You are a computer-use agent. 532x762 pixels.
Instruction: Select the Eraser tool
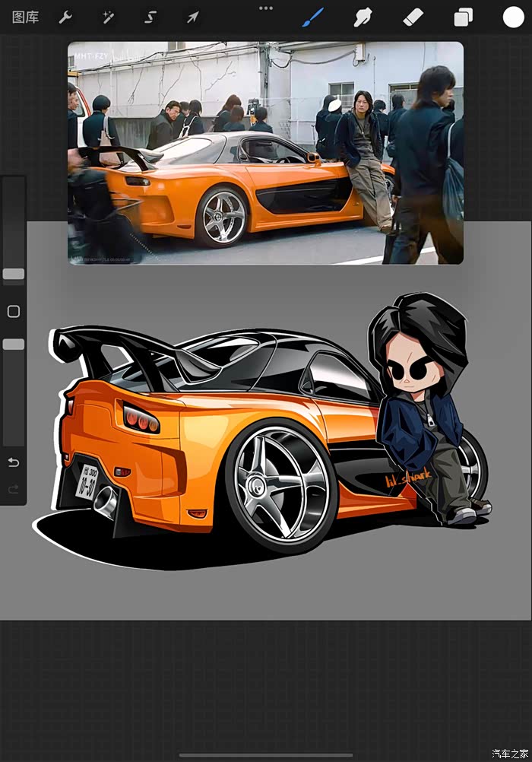click(x=413, y=18)
